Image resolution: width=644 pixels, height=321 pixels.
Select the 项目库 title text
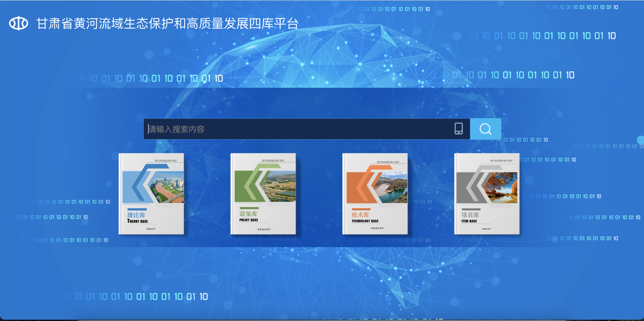tap(470, 215)
